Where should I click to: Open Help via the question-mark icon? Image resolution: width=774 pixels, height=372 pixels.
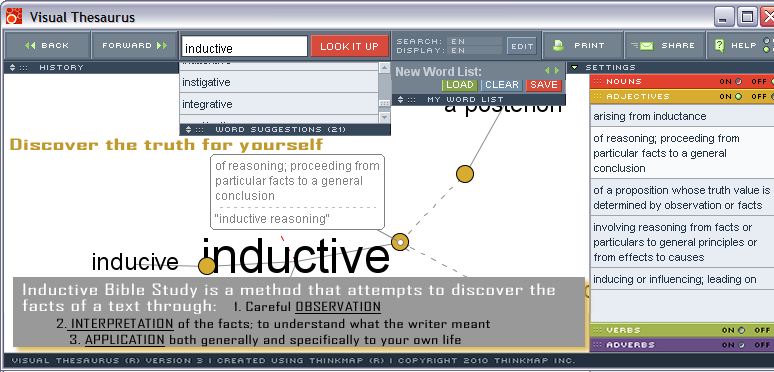point(719,45)
